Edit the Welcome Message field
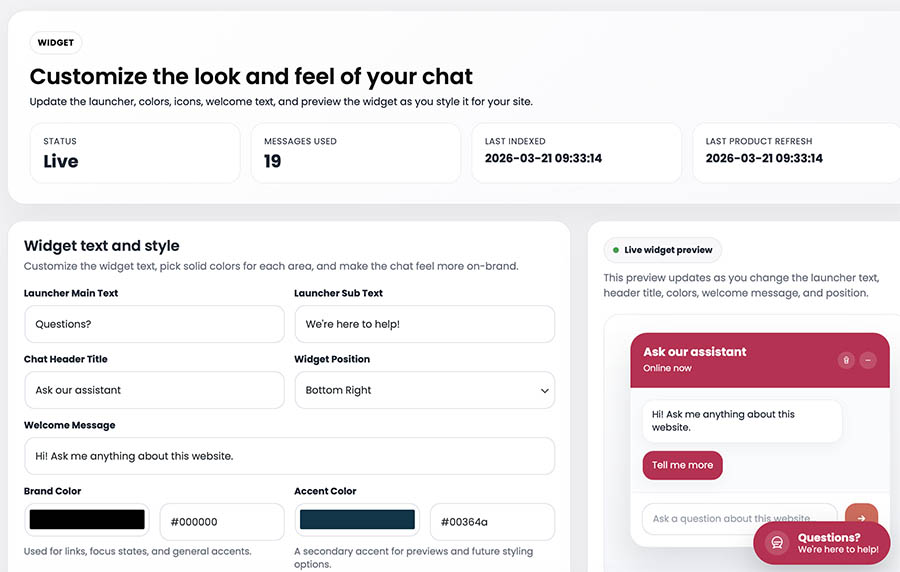The height and width of the screenshot is (572, 900). [289, 456]
